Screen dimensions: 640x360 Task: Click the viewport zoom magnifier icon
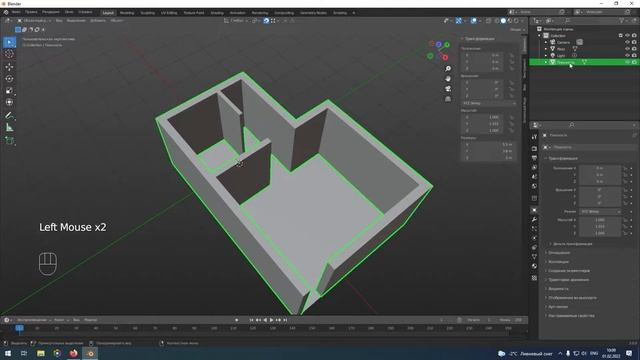[x=448, y=69]
